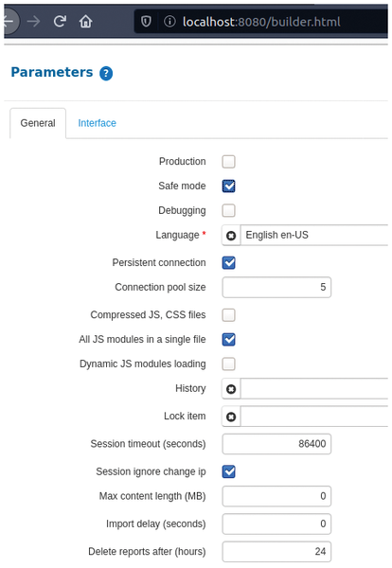Click the History field selector icon
Viewport: 392px width, 568px height.
click(x=231, y=389)
